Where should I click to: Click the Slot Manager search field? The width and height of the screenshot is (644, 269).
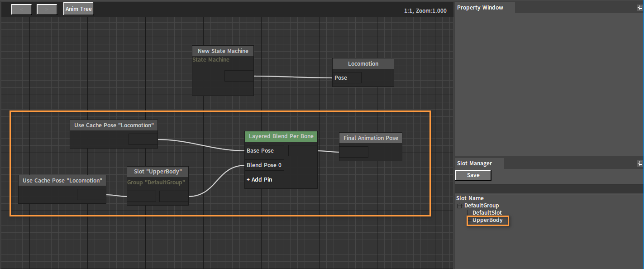point(549,189)
